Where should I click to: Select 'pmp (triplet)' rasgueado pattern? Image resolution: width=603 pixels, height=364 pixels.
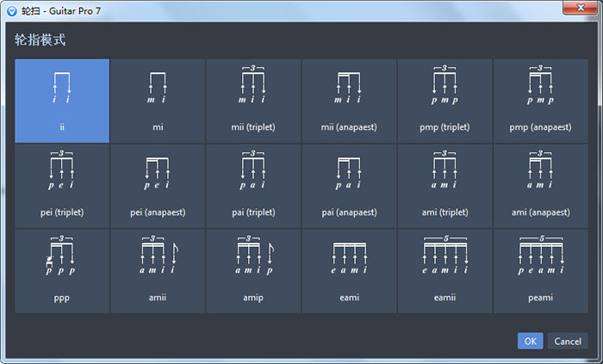444,100
